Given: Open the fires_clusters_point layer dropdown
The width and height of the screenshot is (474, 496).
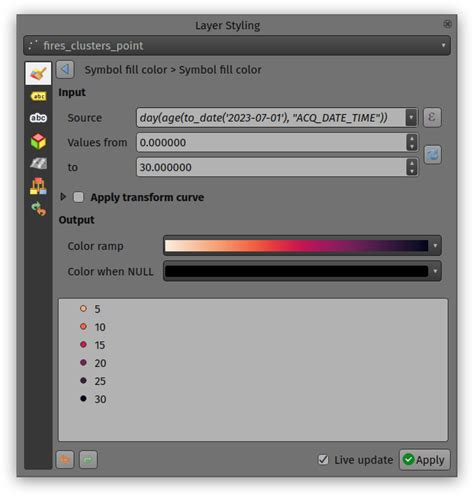Looking at the screenshot, I should coord(237,45).
